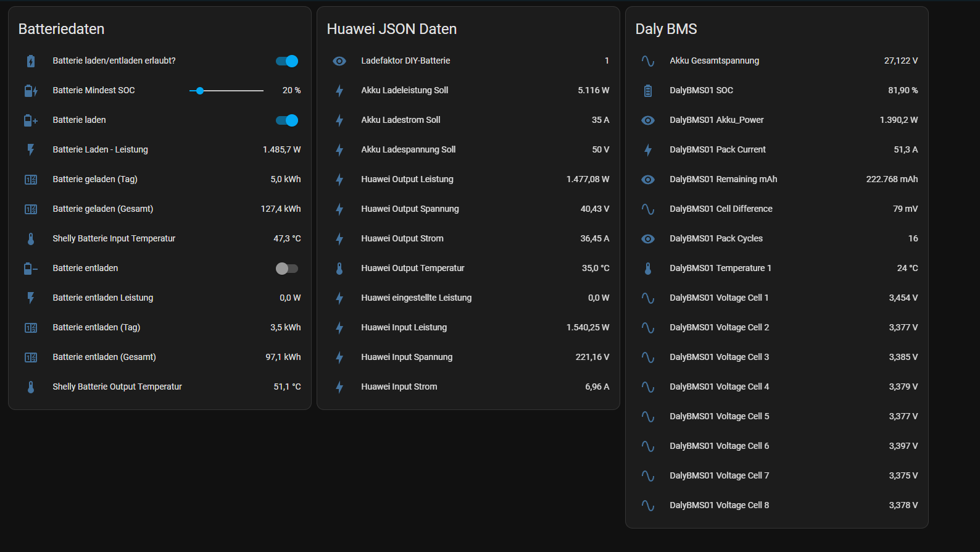
Task: Click the thermometer icon beside DalyBMS01 Temperature 1
Action: [648, 269]
